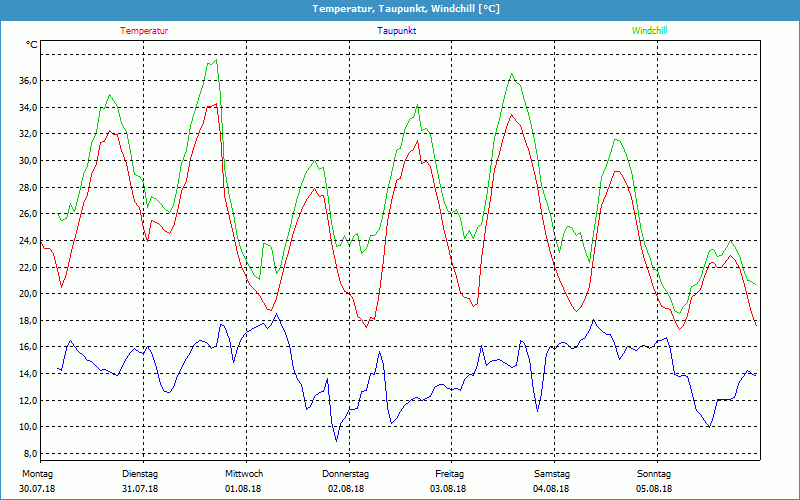
Task: Click the date 01.08.18
Action: [243, 489]
